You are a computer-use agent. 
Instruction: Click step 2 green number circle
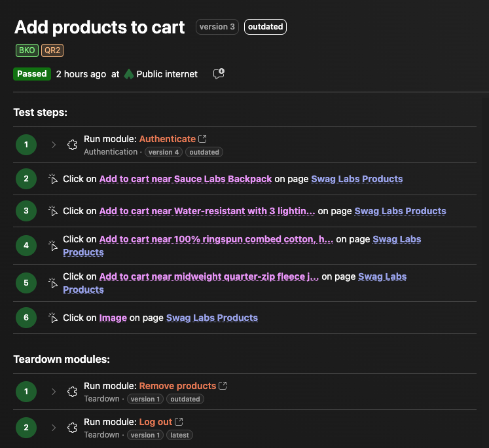click(26, 179)
